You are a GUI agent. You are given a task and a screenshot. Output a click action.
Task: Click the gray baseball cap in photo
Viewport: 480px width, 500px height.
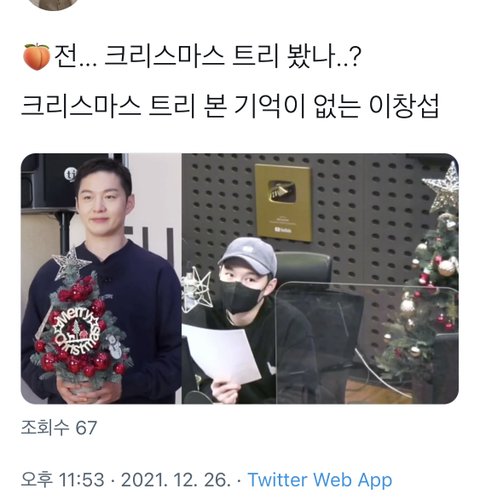click(x=248, y=255)
